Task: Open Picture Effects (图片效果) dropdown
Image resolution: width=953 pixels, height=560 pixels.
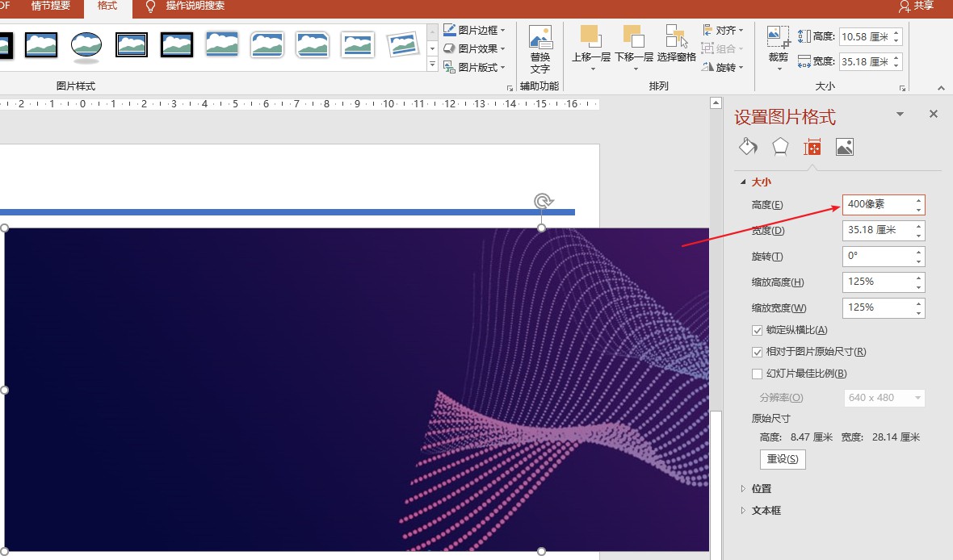Action: pyautogui.click(x=476, y=48)
